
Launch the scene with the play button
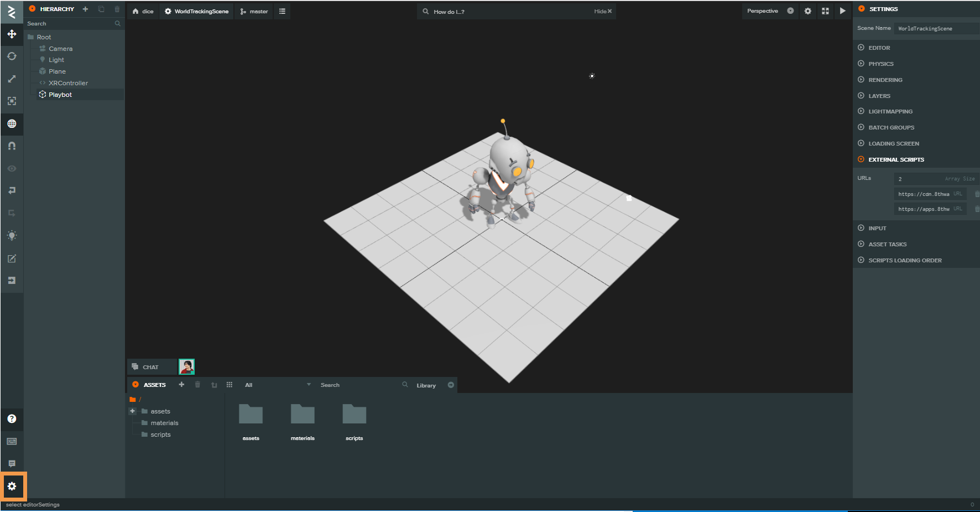(843, 11)
